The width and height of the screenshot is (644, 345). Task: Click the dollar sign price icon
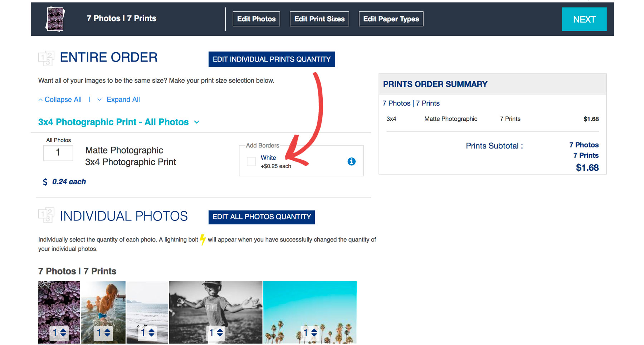pyautogui.click(x=45, y=182)
